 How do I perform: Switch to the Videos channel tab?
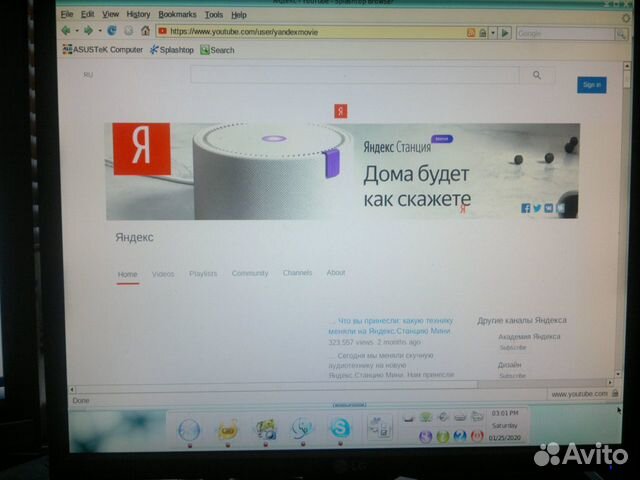click(x=163, y=274)
